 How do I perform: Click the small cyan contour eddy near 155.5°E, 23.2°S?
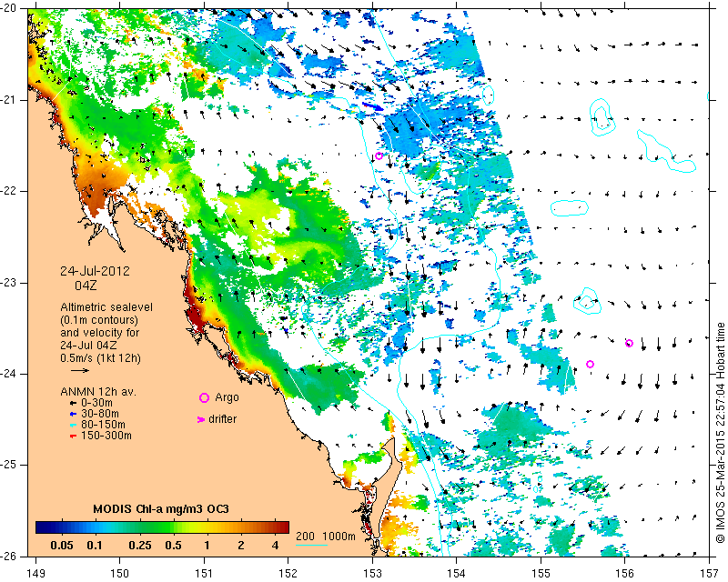(587, 300)
